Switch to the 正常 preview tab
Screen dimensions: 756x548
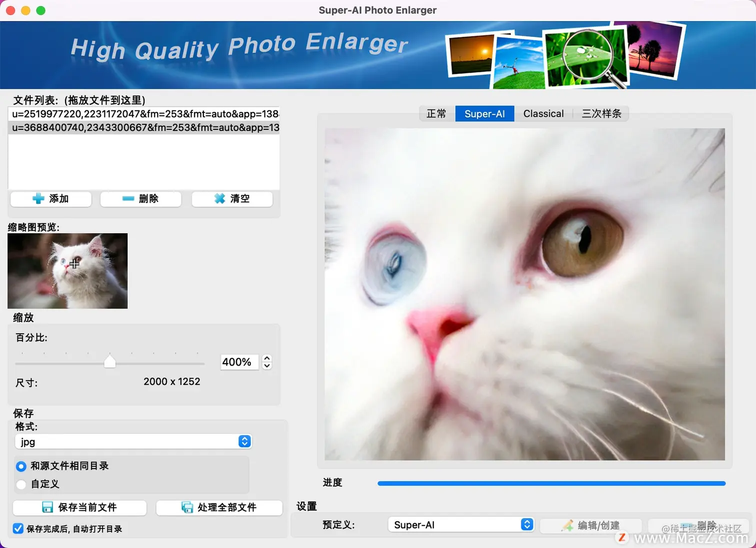(x=436, y=114)
